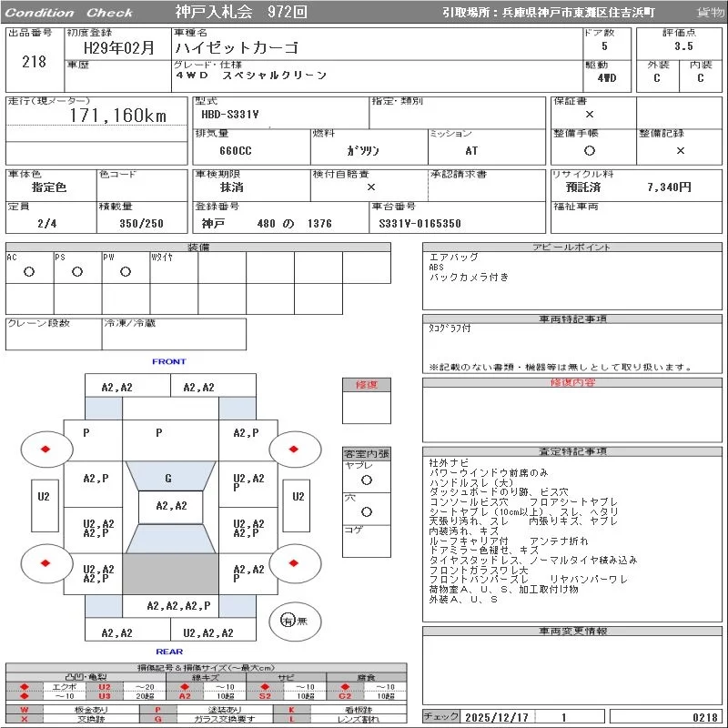
Task: Click the circled 有 spare tire indicator
Action: point(288,621)
